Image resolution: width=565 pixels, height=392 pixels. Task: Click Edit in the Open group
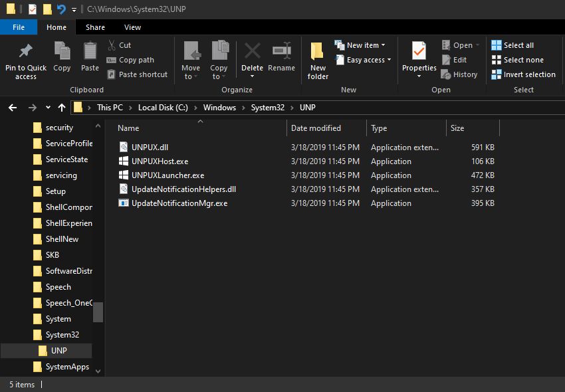click(x=455, y=60)
